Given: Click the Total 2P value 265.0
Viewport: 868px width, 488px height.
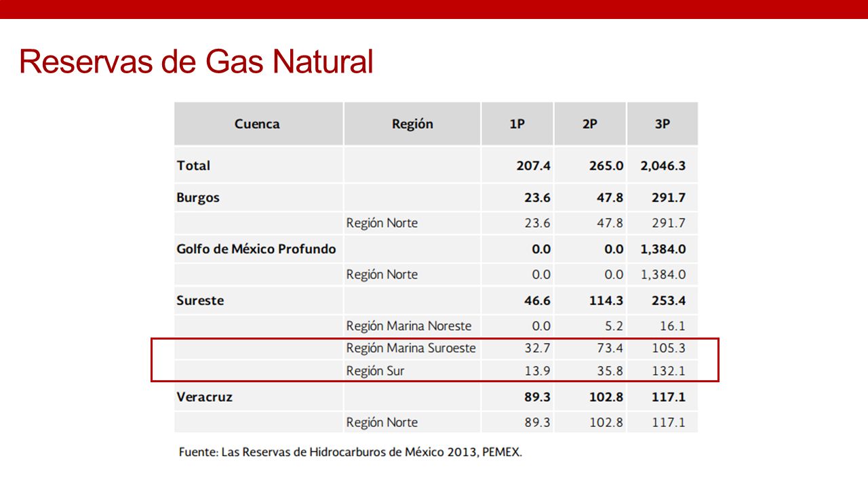Looking at the screenshot, I should (606, 165).
